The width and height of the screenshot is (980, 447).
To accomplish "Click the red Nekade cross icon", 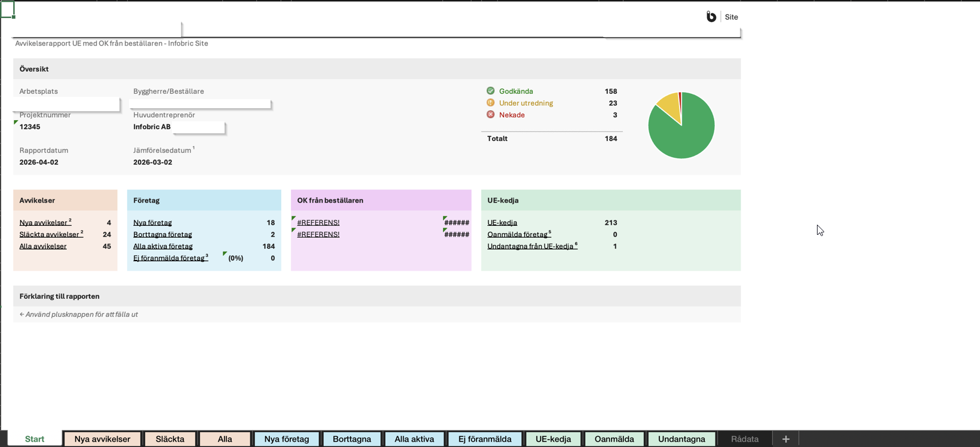I will [x=490, y=115].
